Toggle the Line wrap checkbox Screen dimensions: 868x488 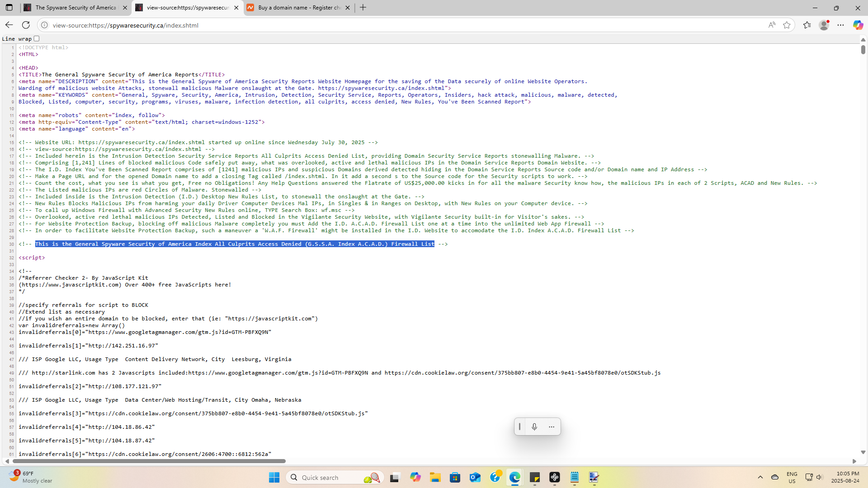pos(37,39)
